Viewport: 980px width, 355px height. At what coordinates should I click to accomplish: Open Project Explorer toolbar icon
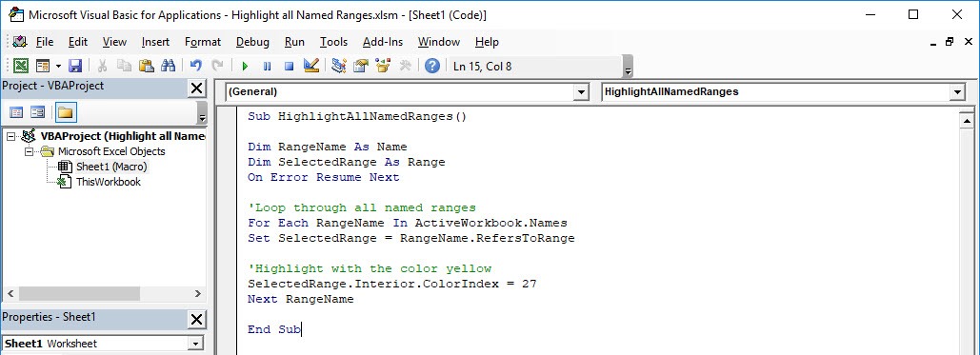tap(339, 66)
